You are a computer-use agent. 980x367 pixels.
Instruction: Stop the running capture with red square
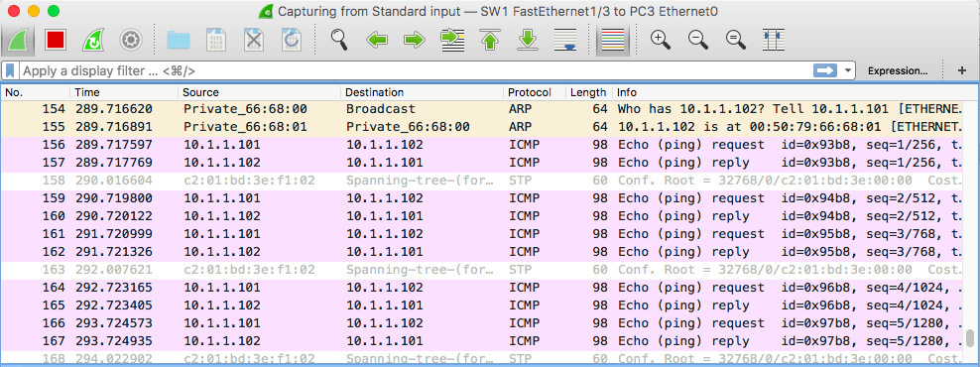55,40
